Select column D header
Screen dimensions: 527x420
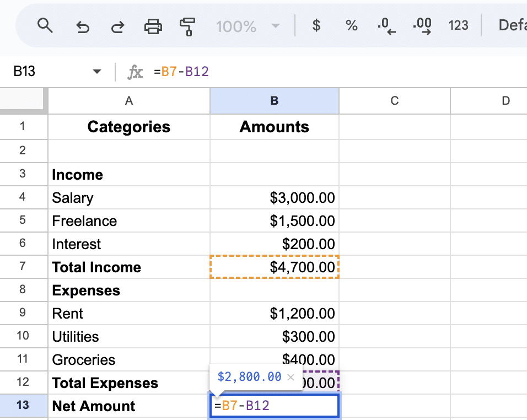pyautogui.click(x=488, y=101)
